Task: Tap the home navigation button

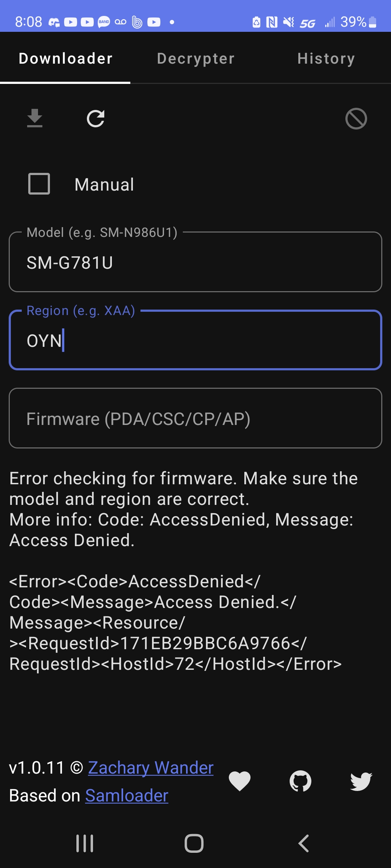Action: pos(195,843)
